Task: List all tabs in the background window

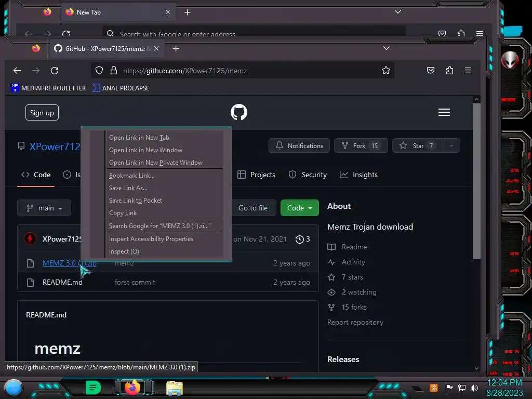Action: click(x=398, y=12)
